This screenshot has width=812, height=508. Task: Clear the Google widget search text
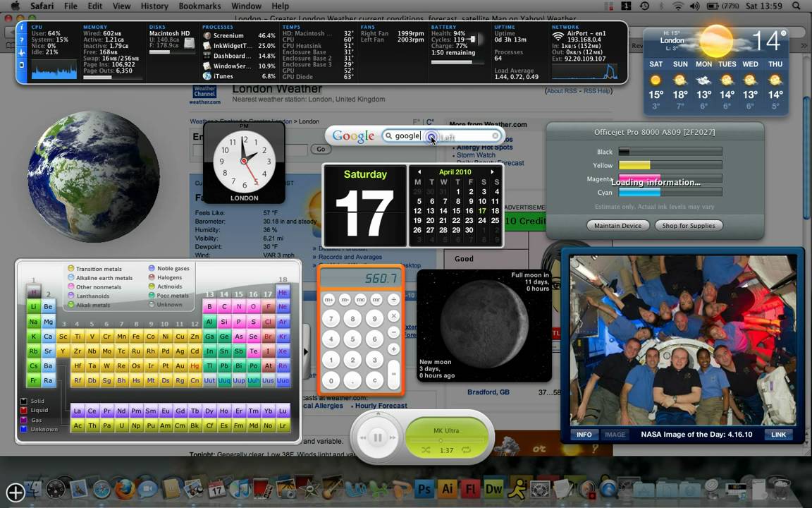coord(496,135)
